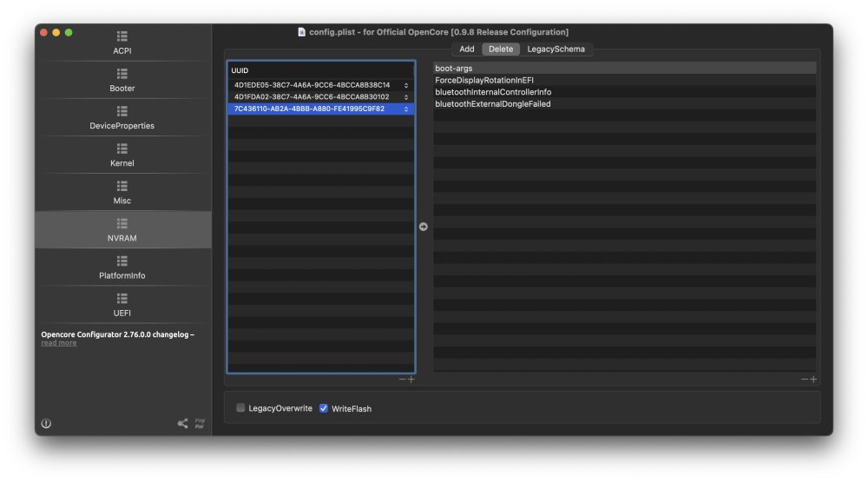Click the Opencore Configurator changelog text
Viewport: 868px width, 482px height.
[117, 334]
